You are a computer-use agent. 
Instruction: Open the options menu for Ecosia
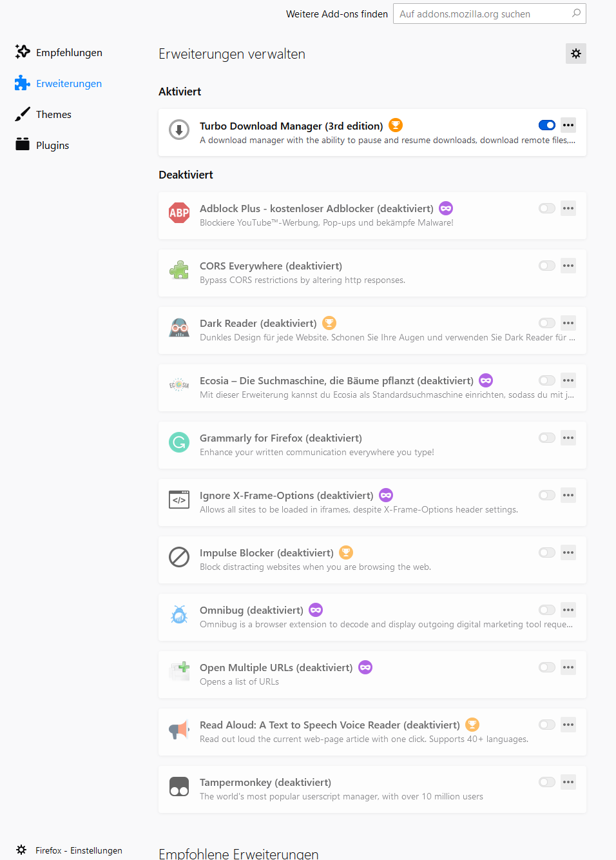coord(568,380)
